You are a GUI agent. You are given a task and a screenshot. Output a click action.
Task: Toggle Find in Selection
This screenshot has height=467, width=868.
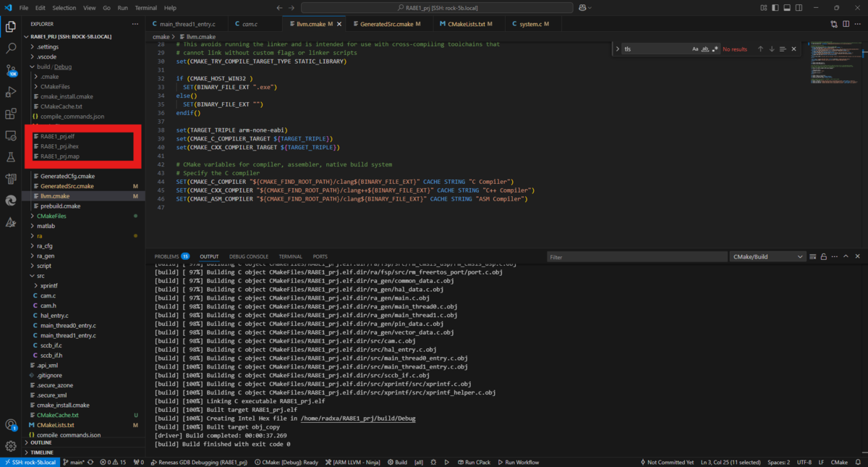click(x=782, y=49)
